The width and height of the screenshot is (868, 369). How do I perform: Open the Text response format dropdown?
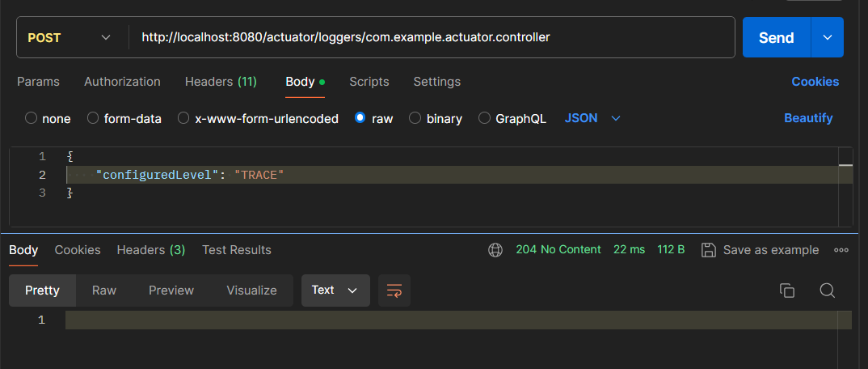coord(335,291)
